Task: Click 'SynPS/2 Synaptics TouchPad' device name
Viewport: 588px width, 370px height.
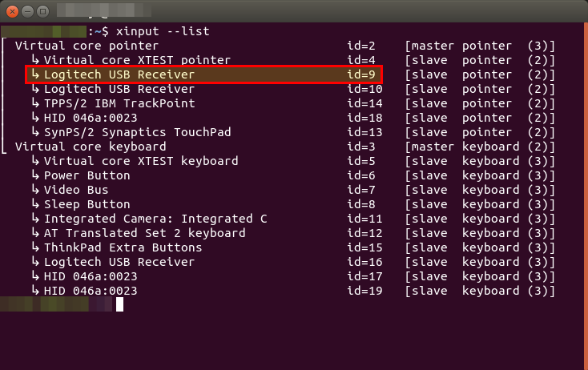Action: 137,132
